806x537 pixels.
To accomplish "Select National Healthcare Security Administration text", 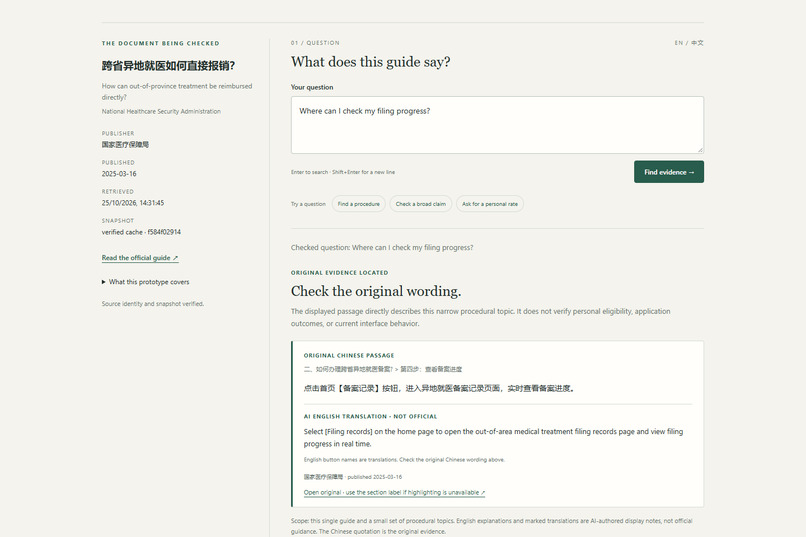I will tap(161, 112).
